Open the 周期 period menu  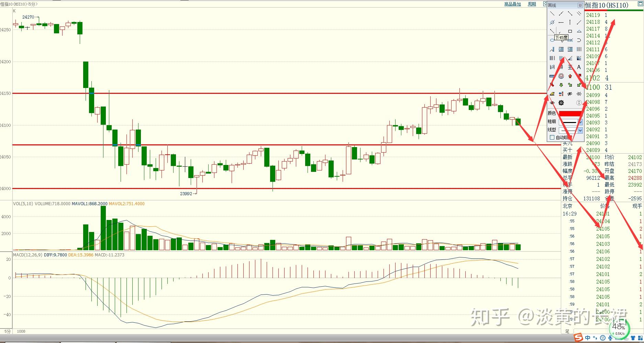[x=532, y=4]
